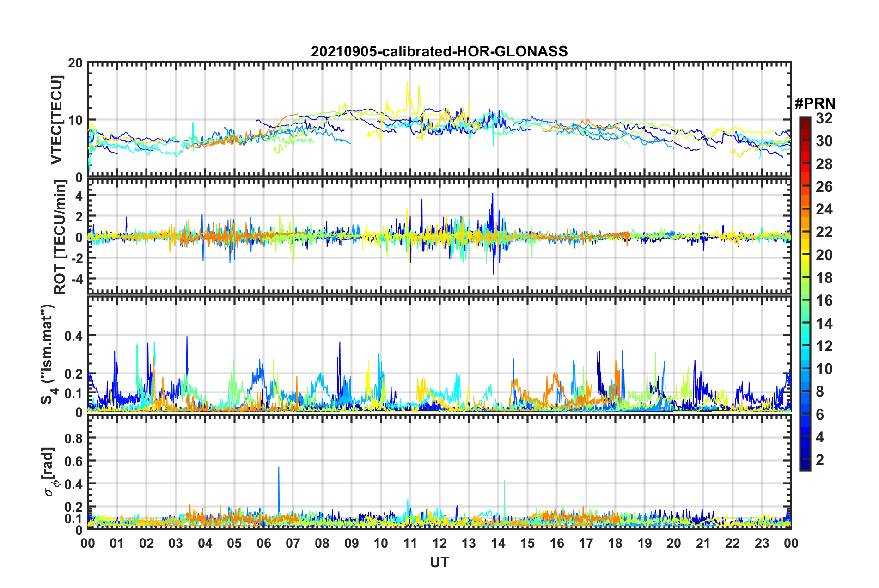Click the S4 ("ism.mat") y-axis label

49,354
